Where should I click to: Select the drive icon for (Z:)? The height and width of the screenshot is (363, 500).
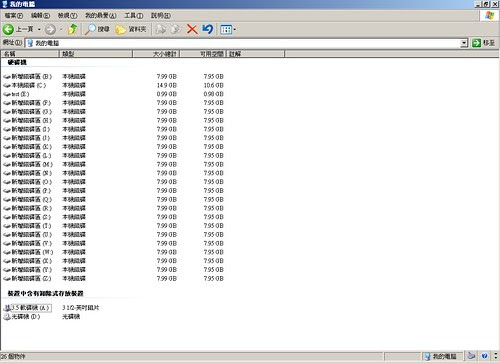click(7, 279)
